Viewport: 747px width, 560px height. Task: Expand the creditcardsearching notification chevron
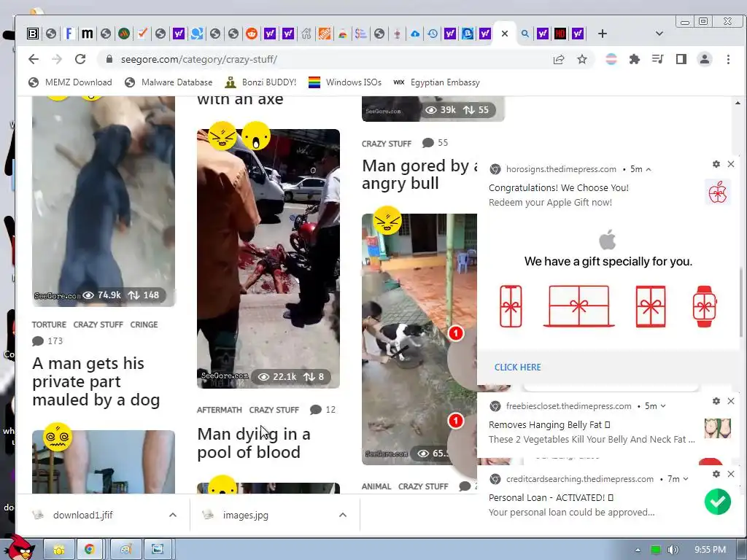point(686,479)
